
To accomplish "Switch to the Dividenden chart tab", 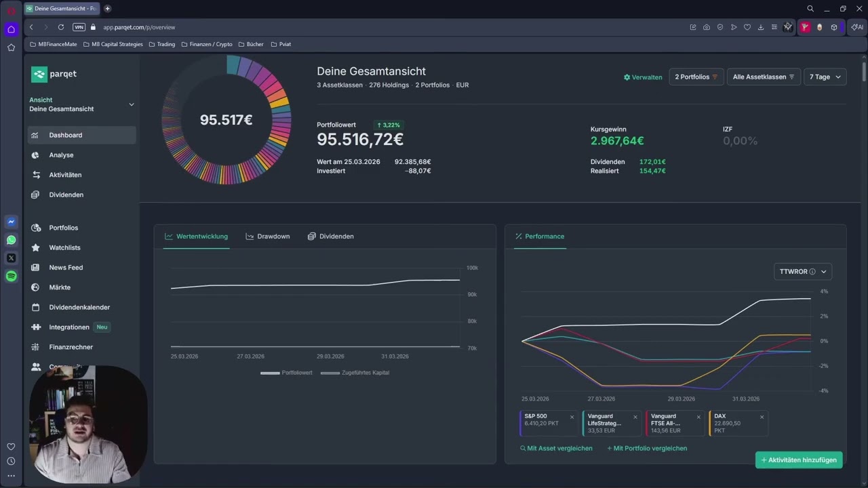I will [331, 237].
